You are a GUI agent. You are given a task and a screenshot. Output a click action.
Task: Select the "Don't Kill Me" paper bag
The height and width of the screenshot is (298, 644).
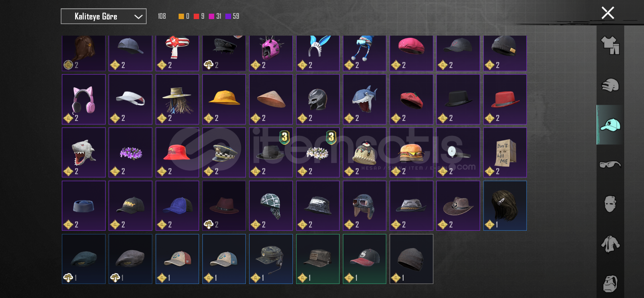[505, 153]
